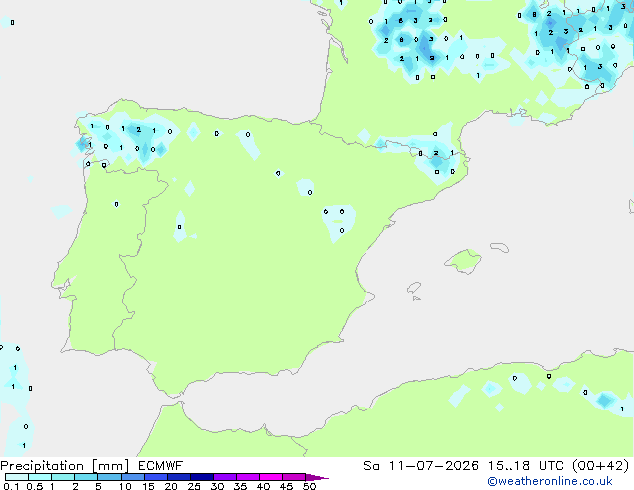This screenshot has height=490, width=634.
Task: Click the "2" rainfall value over Galicia
Action: point(138,130)
